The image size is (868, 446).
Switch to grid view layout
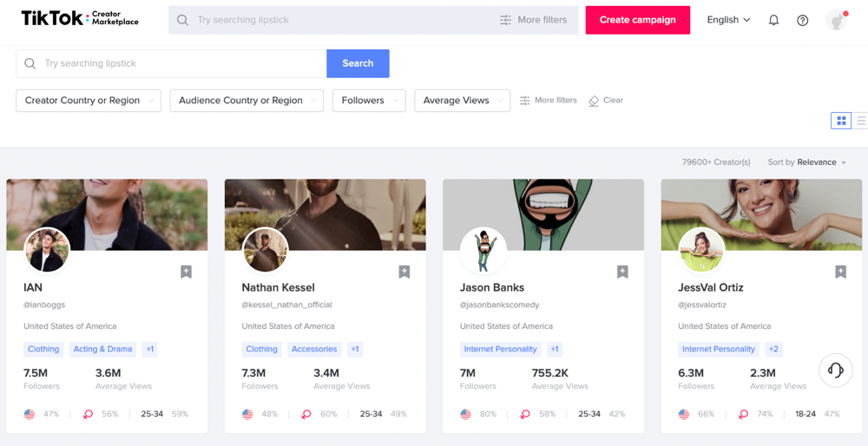point(841,120)
